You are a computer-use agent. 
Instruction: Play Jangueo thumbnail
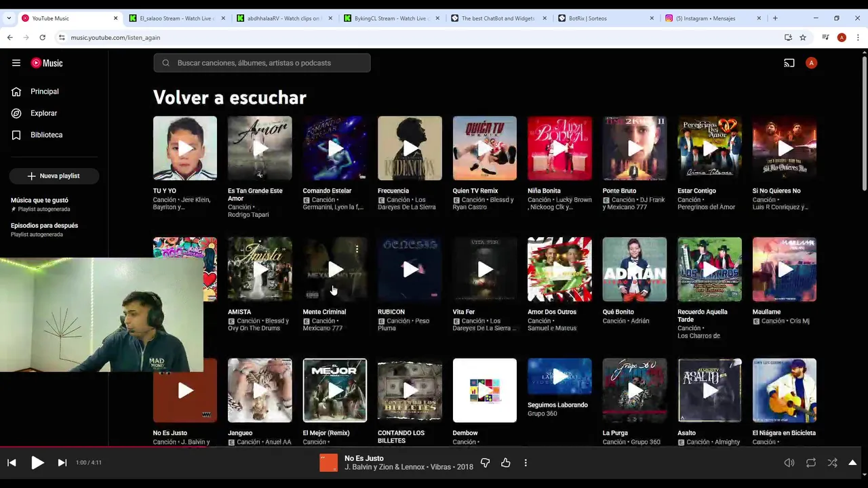click(260, 390)
